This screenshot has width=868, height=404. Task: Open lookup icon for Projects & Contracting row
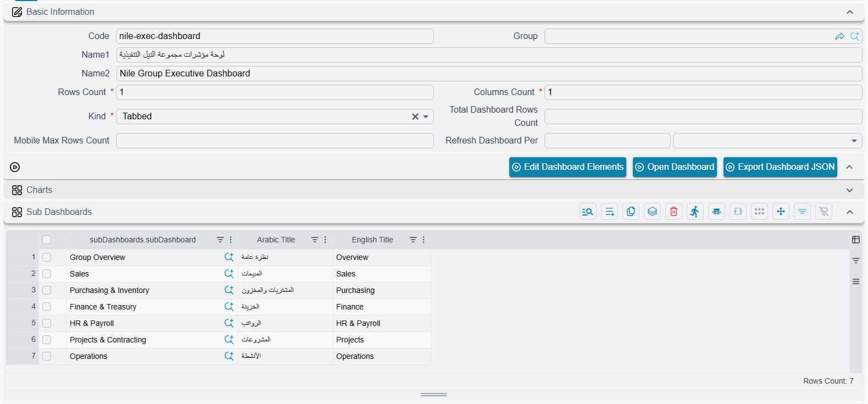pos(229,340)
